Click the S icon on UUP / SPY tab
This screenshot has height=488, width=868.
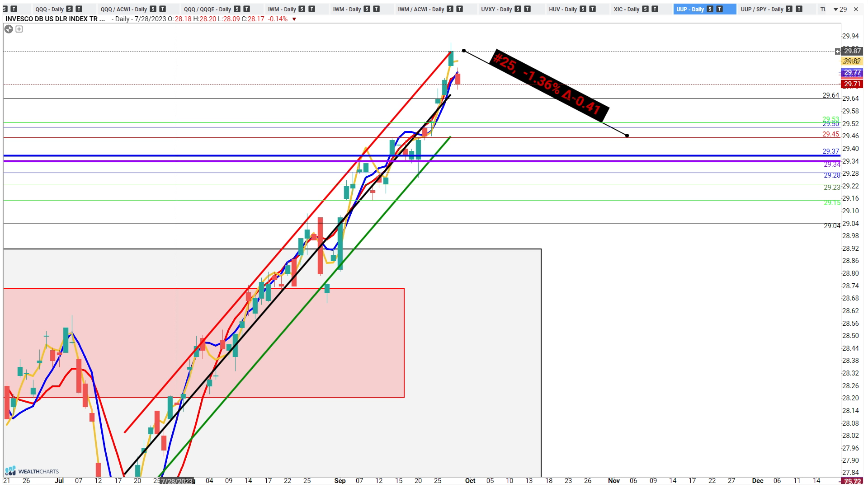tap(789, 9)
